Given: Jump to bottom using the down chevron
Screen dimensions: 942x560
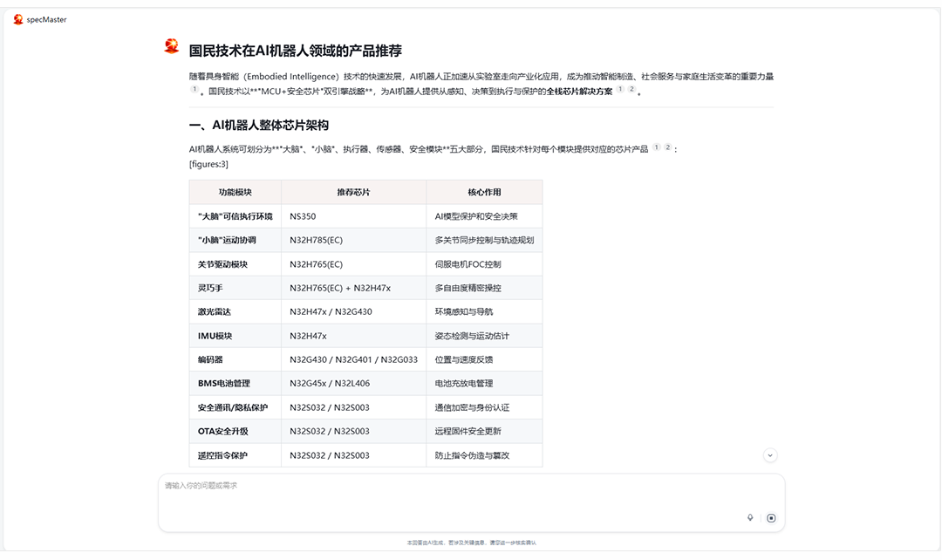Looking at the screenshot, I should [x=769, y=455].
